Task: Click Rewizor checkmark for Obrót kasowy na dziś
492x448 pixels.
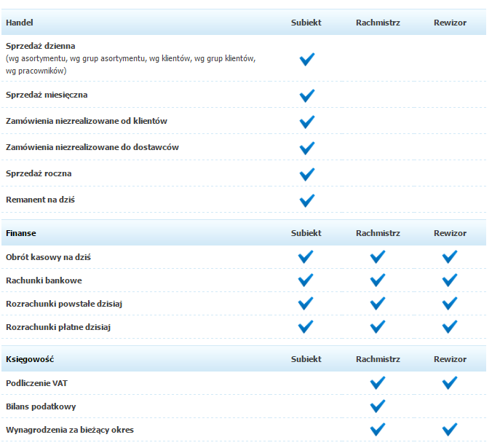Action: click(450, 257)
